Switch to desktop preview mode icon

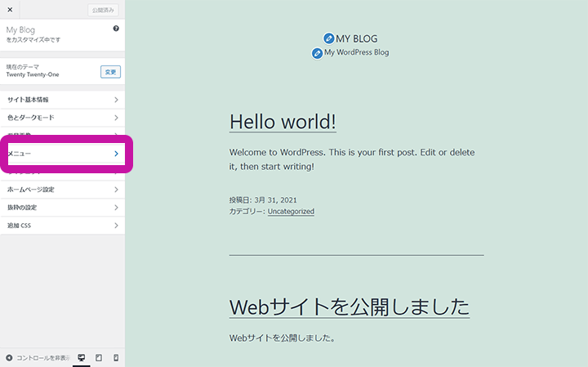(82, 358)
